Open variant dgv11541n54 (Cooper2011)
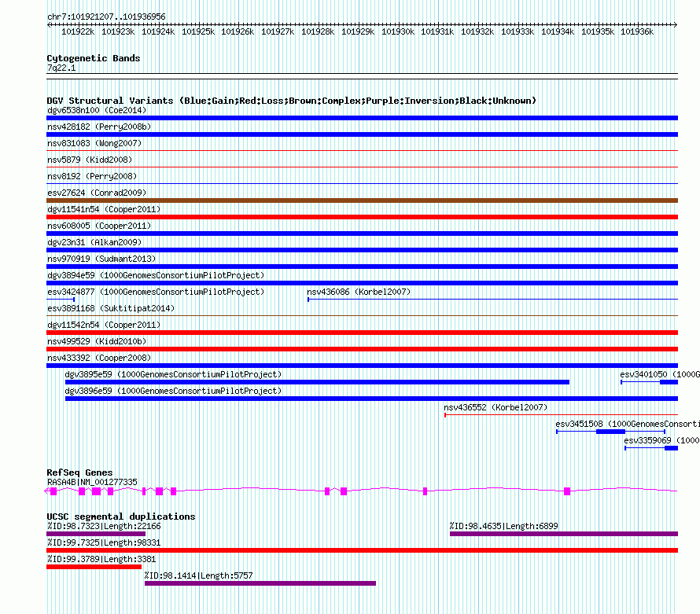 click(x=104, y=209)
